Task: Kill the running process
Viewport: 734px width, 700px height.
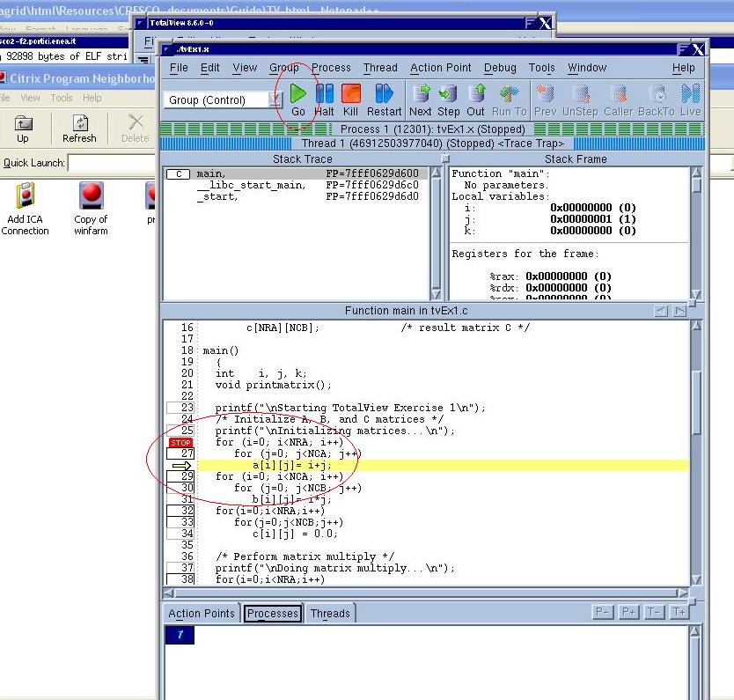Action: point(350,99)
